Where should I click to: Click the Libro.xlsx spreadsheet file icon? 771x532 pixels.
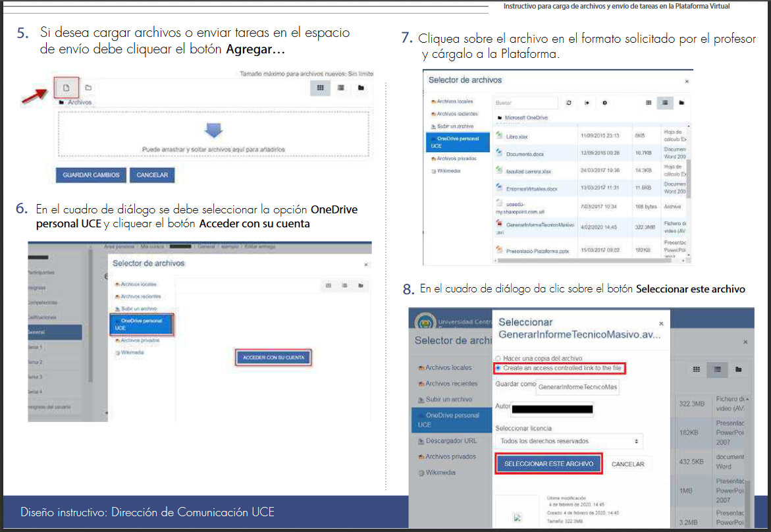click(499, 135)
